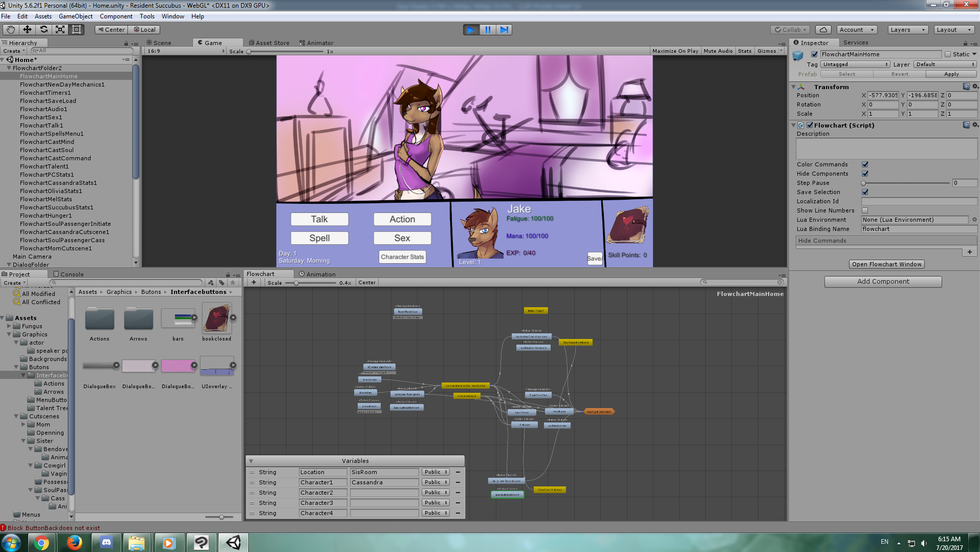The height and width of the screenshot is (552, 980).
Task: Select the Hand tool in toolbar
Action: (x=11, y=30)
